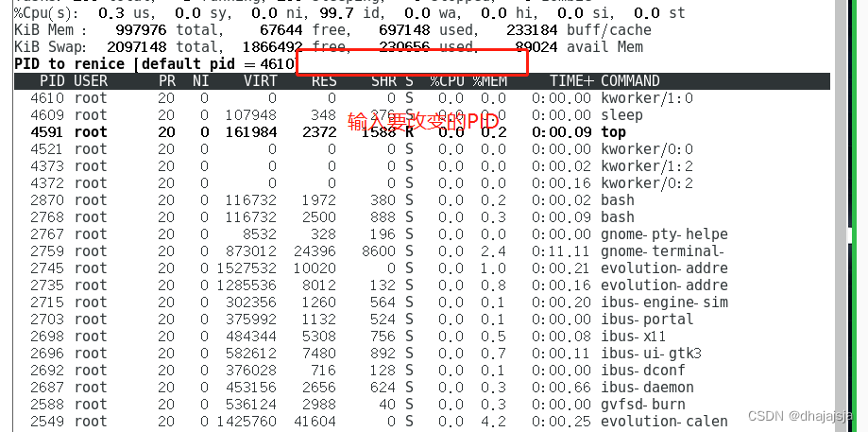
Task: Click the 2097148 swap total value
Action: 137,47
